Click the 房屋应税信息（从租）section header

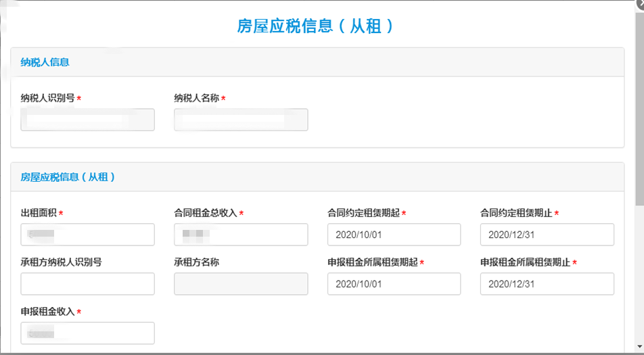317,177
